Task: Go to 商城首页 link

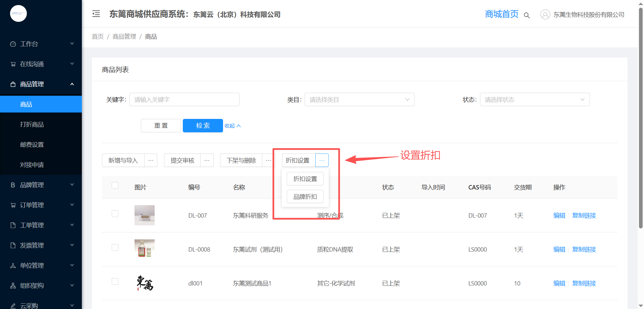Action: 502,14
